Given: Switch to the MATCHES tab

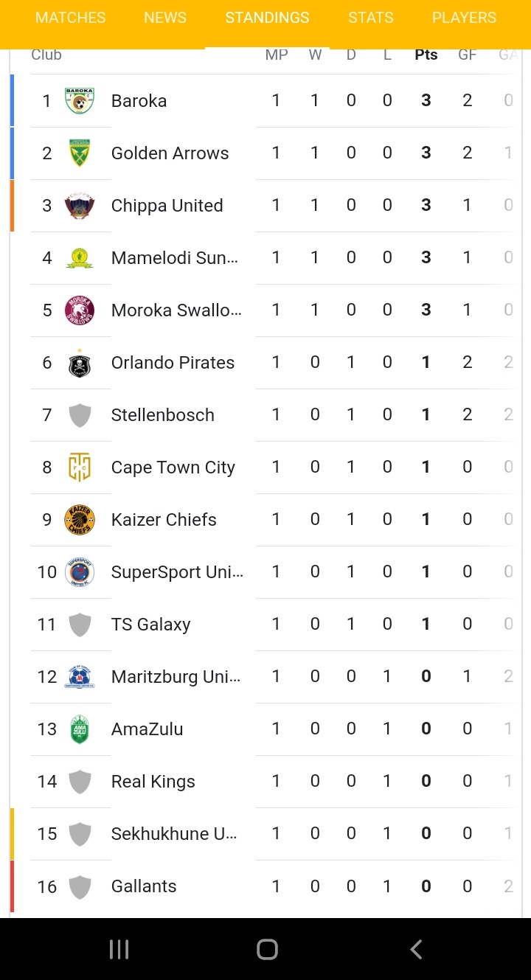Looking at the screenshot, I should tap(71, 18).
